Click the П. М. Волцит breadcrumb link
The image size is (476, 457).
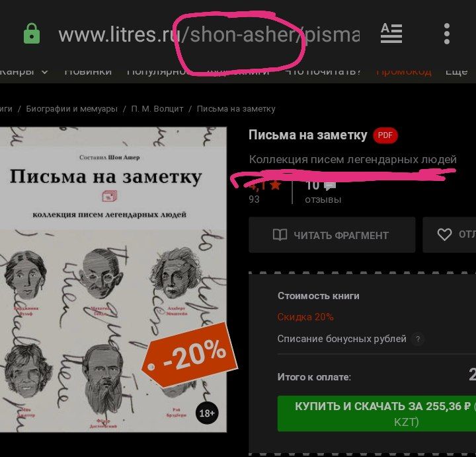pos(157,108)
